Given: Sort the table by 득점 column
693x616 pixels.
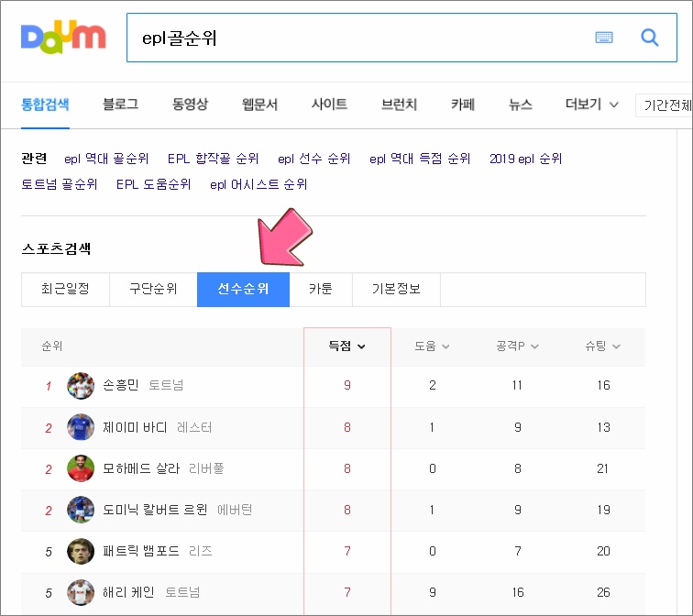Looking at the screenshot, I should tap(346, 346).
